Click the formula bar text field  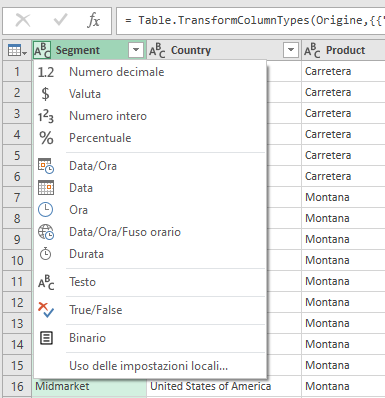pos(251,21)
